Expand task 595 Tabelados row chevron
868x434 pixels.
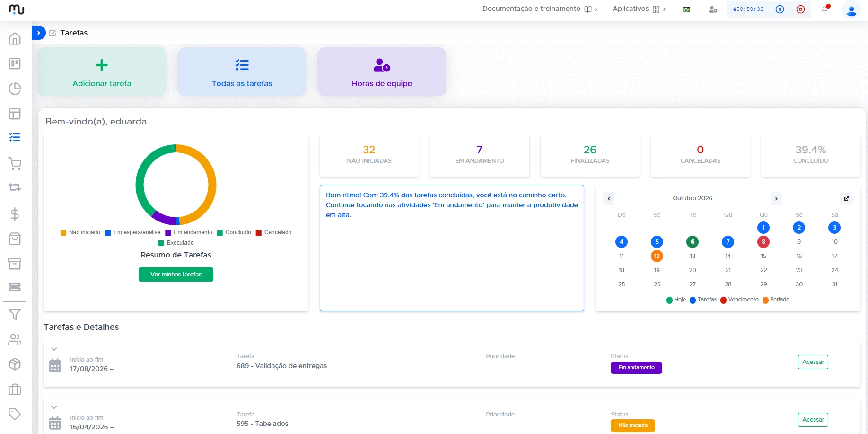coord(54,407)
